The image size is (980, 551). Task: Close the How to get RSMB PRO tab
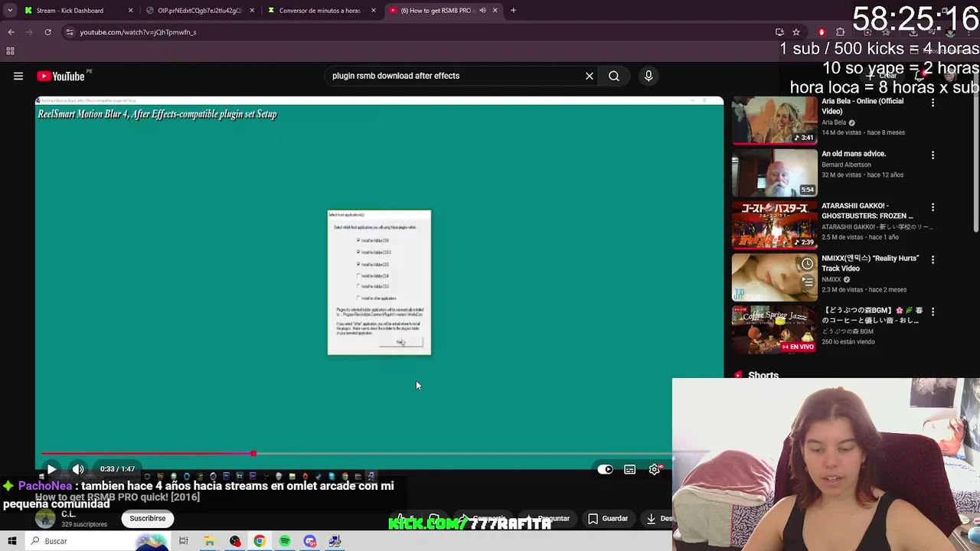point(495,11)
